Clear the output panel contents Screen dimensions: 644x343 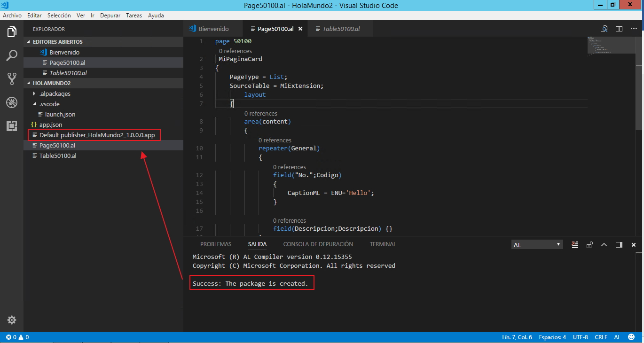click(574, 245)
